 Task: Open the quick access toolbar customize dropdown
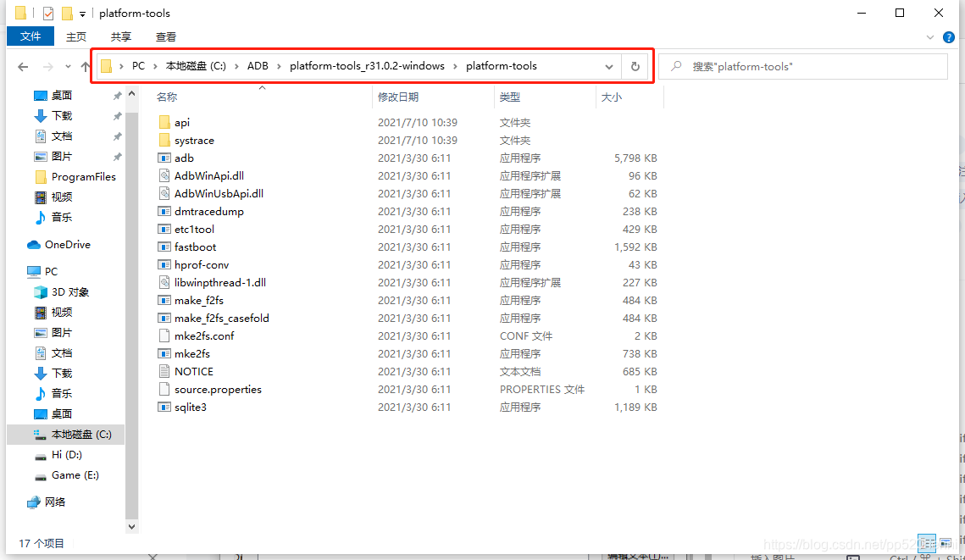coord(82,14)
